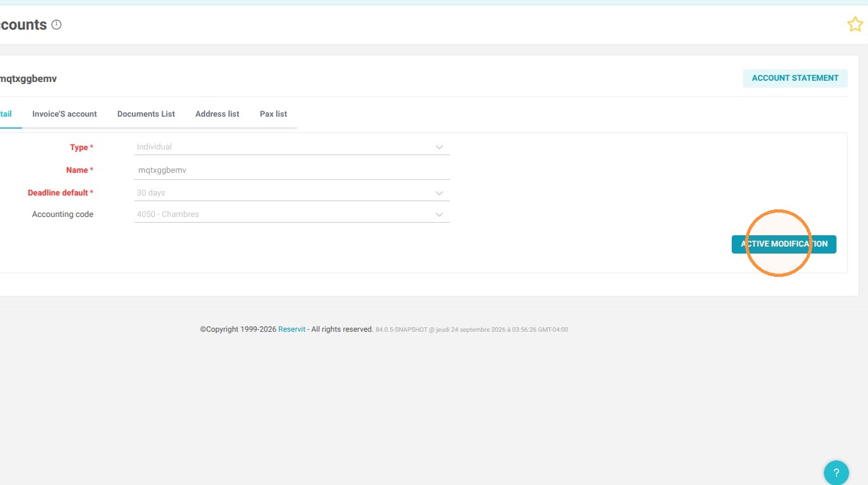The width and height of the screenshot is (868, 485).
Task: Click the Deadline default label
Action: tap(61, 193)
